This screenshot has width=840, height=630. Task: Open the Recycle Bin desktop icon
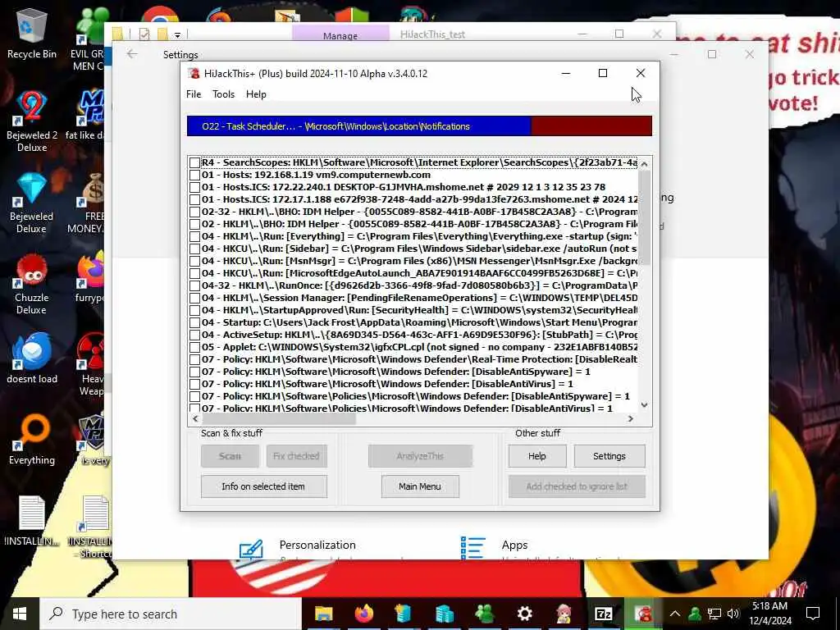(32, 33)
